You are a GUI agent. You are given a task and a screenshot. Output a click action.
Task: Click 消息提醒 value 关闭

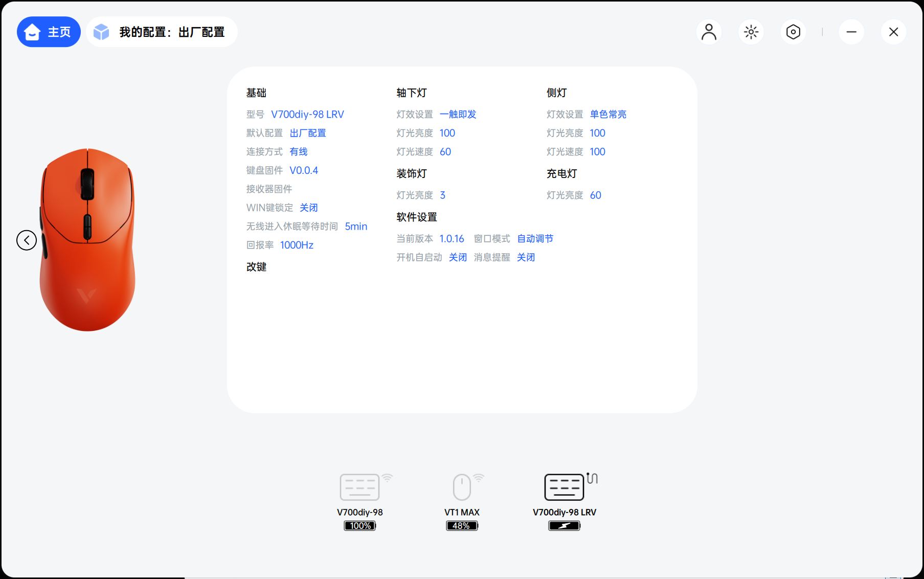526,257
